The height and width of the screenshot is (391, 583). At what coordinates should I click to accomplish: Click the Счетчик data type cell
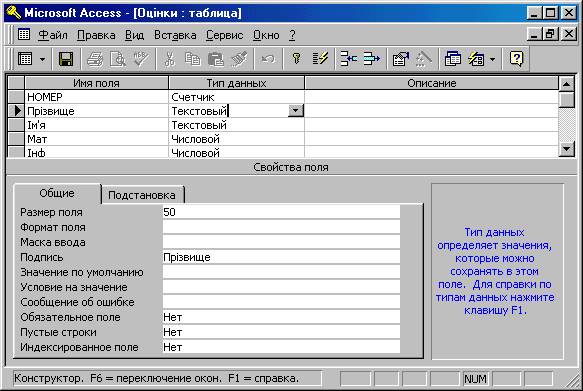[236, 97]
